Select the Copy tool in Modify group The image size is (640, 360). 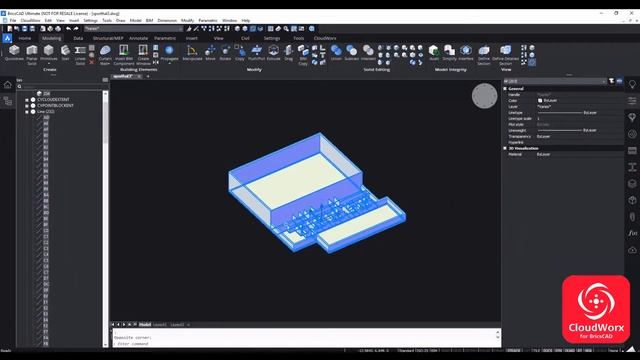click(240, 53)
